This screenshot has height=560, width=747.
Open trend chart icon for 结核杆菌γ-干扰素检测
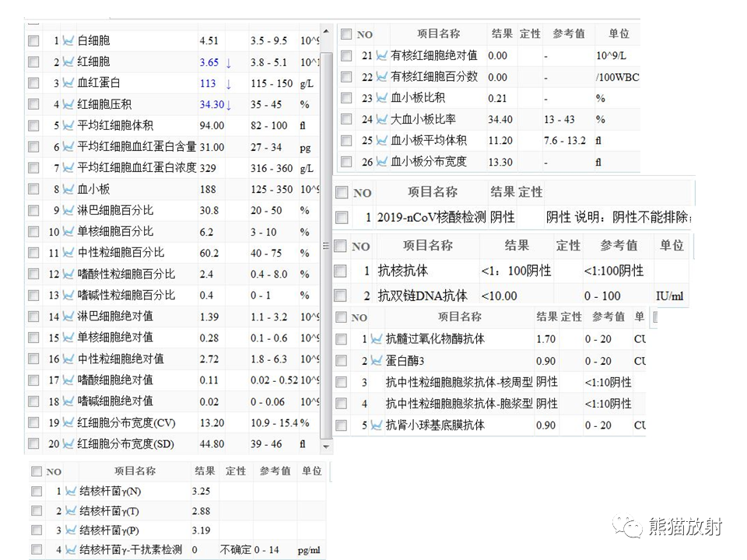tap(71, 550)
